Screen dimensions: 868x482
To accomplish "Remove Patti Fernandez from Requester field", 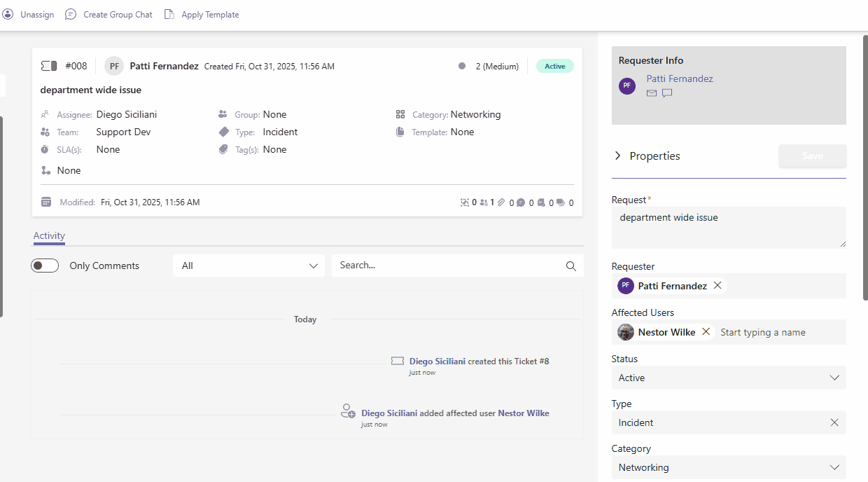I will click(717, 286).
